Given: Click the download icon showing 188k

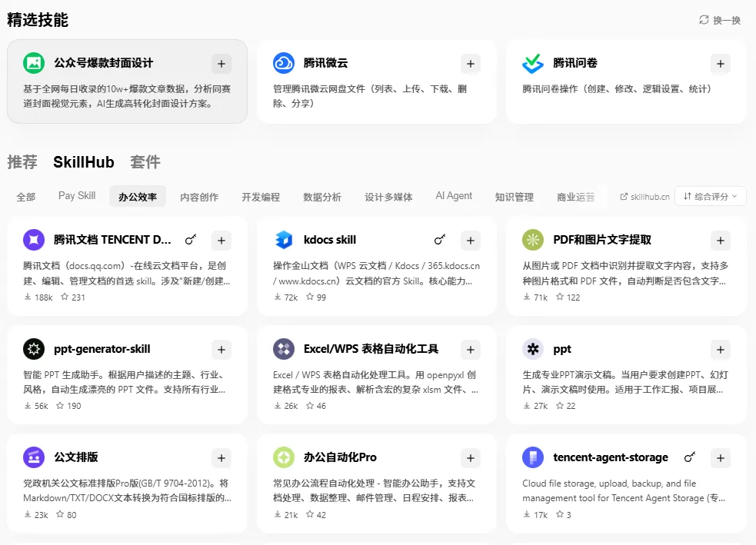Looking at the screenshot, I should pyautogui.click(x=28, y=297).
